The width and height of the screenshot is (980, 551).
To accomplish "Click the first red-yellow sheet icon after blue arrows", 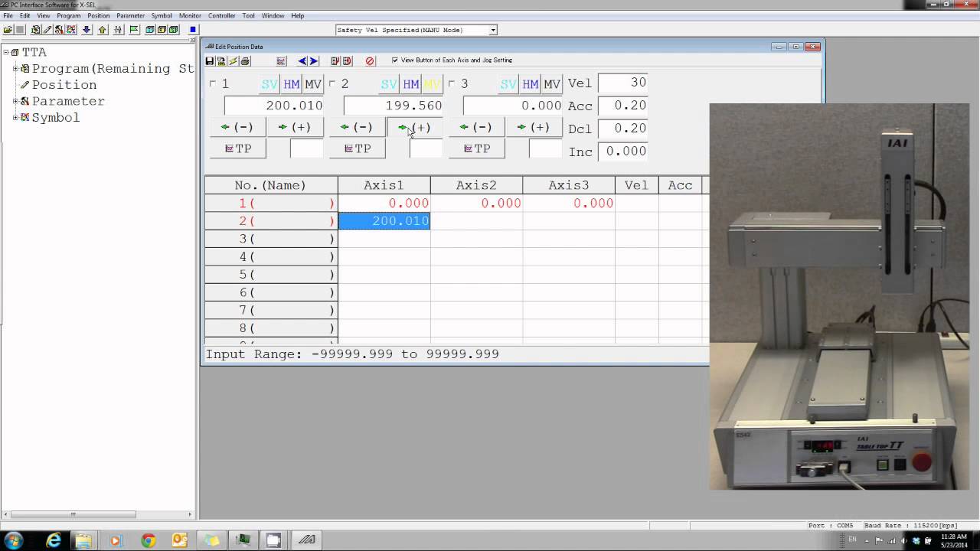I will point(335,60).
